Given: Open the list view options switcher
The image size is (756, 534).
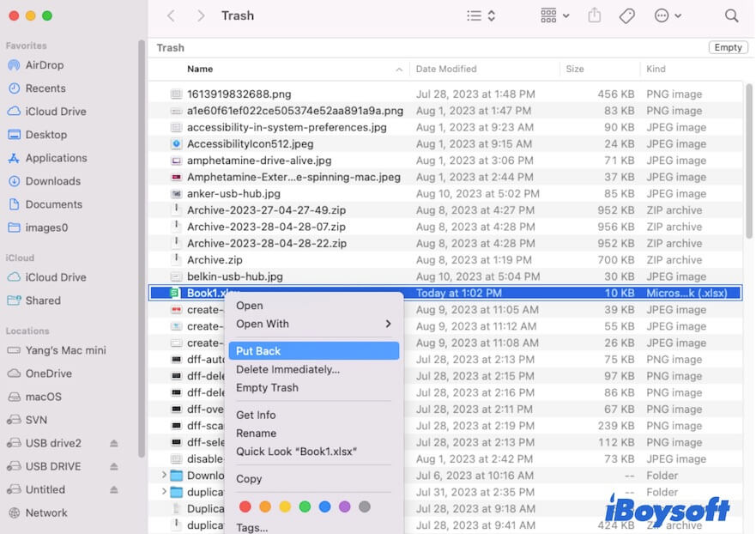Looking at the screenshot, I should (x=481, y=15).
